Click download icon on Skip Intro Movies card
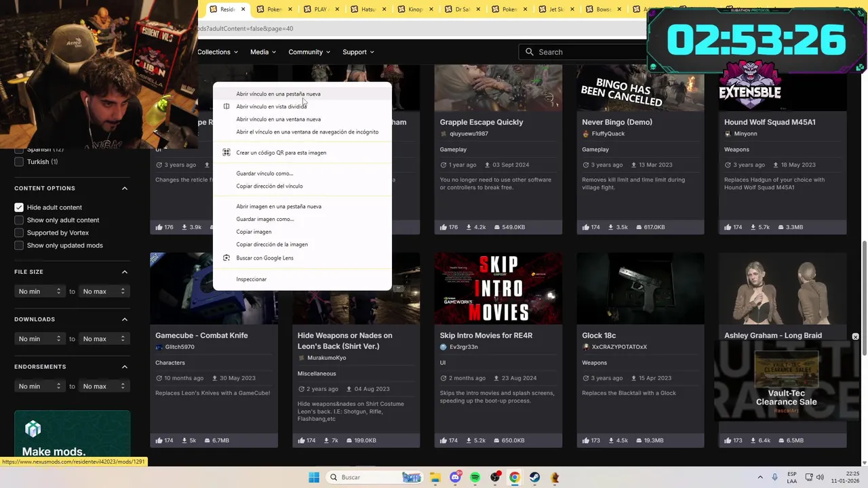Image resolution: width=868 pixels, height=488 pixels. [x=469, y=441]
